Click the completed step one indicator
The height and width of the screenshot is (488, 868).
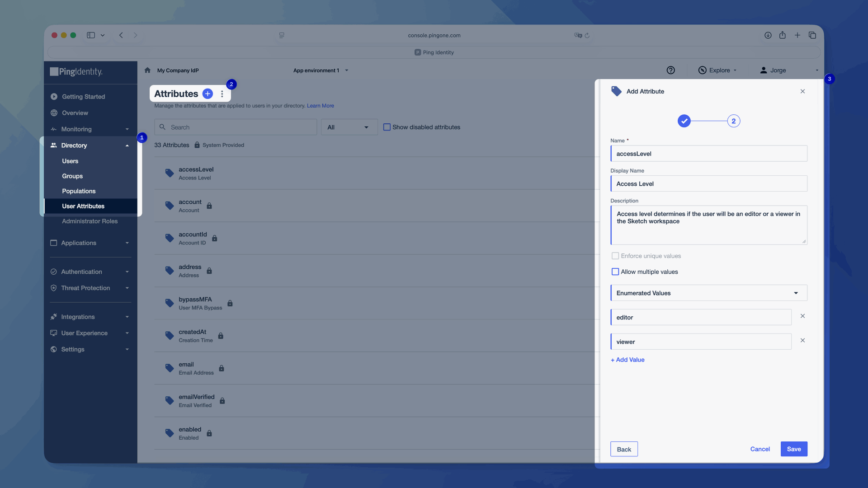point(684,121)
